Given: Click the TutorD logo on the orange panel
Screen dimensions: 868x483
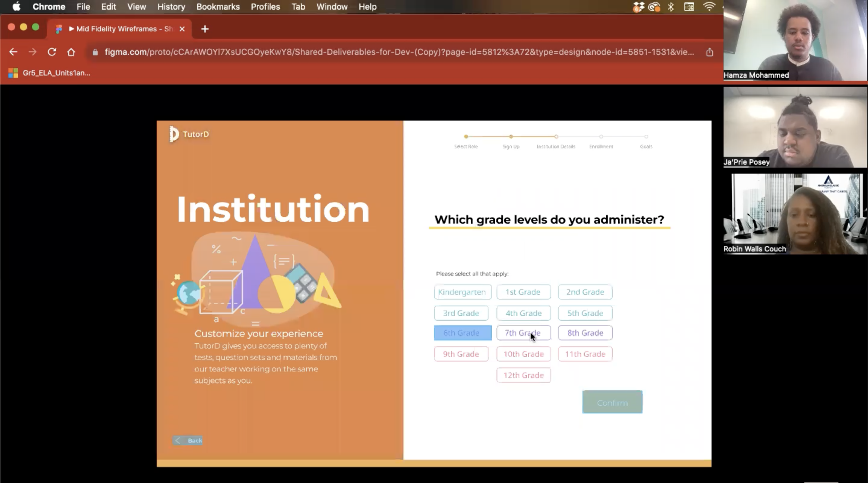Looking at the screenshot, I should click(189, 134).
